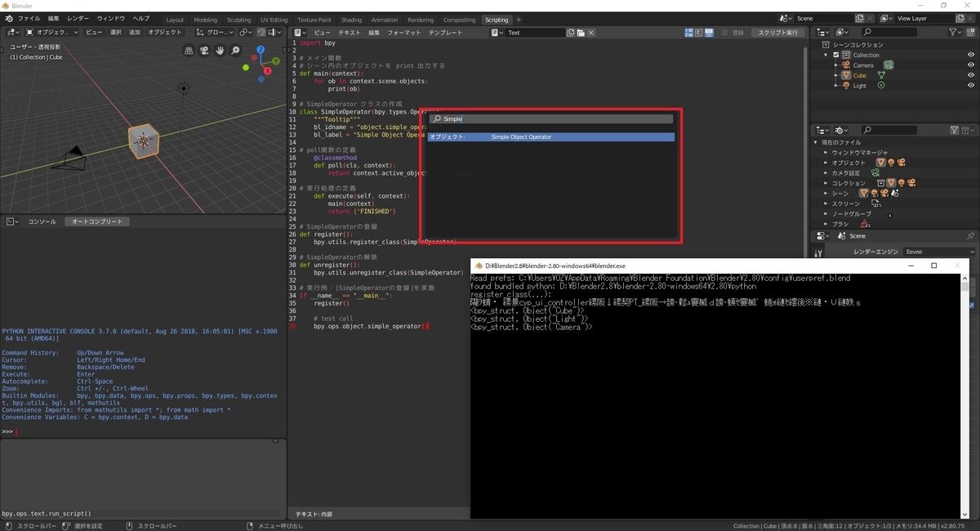Open the text editor type dropdown
980x531 pixels.
click(300, 33)
